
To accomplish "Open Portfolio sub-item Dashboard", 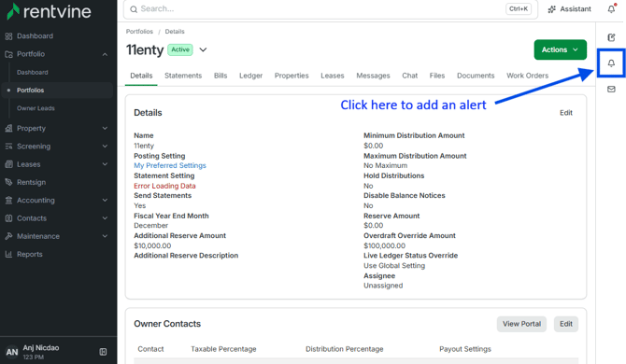I will [33, 72].
